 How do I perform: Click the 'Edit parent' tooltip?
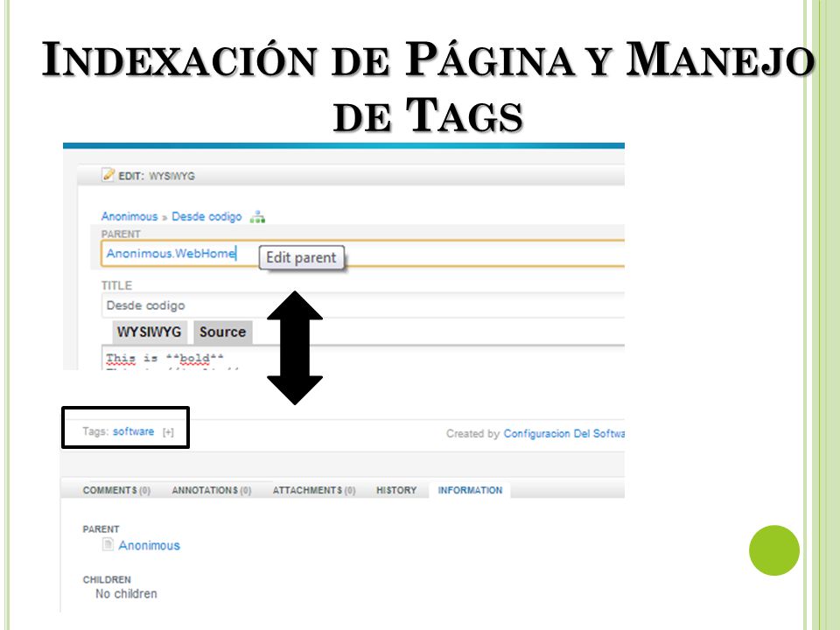coord(301,257)
